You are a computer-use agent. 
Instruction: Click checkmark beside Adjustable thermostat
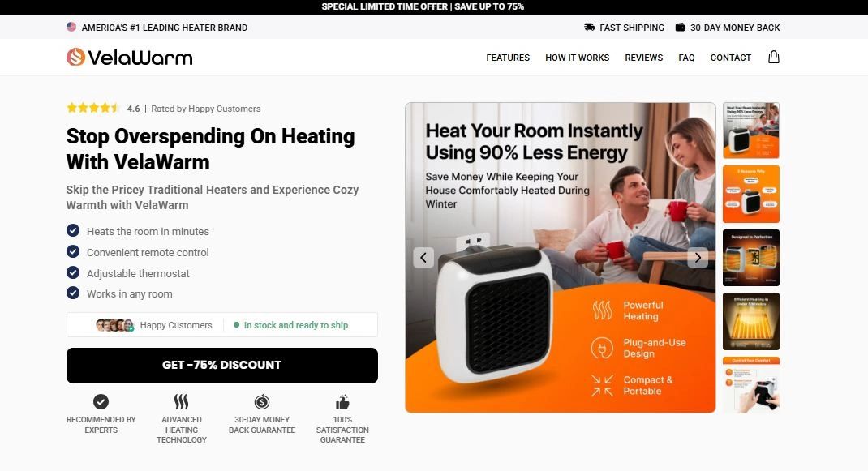tap(73, 273)
